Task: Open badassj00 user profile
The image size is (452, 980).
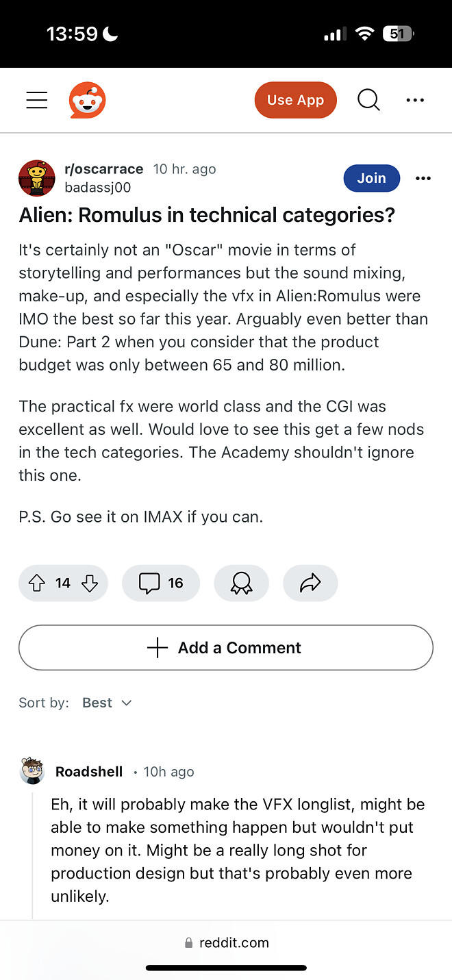Action: 97,187
